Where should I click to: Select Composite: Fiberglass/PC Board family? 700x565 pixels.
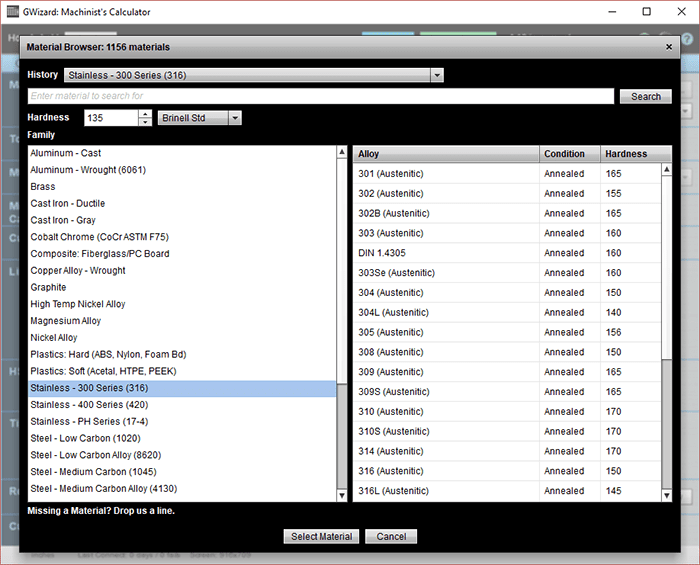(x=182, y=254)
